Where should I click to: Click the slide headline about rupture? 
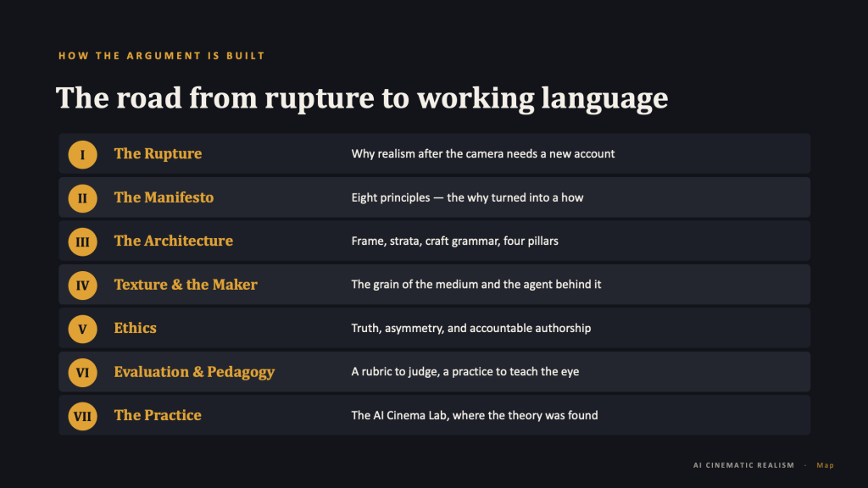pos(362,98)
